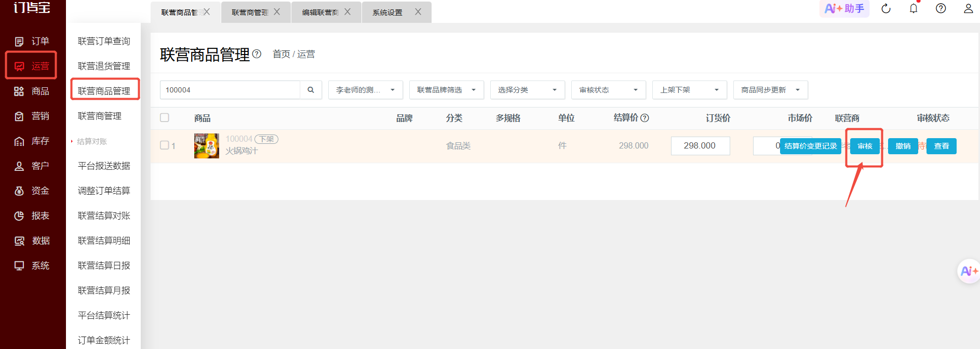The image size is (980, 349).
Task: Open the floating AI+ bubble
Action: pyautogui.click(x=969, y=271)
